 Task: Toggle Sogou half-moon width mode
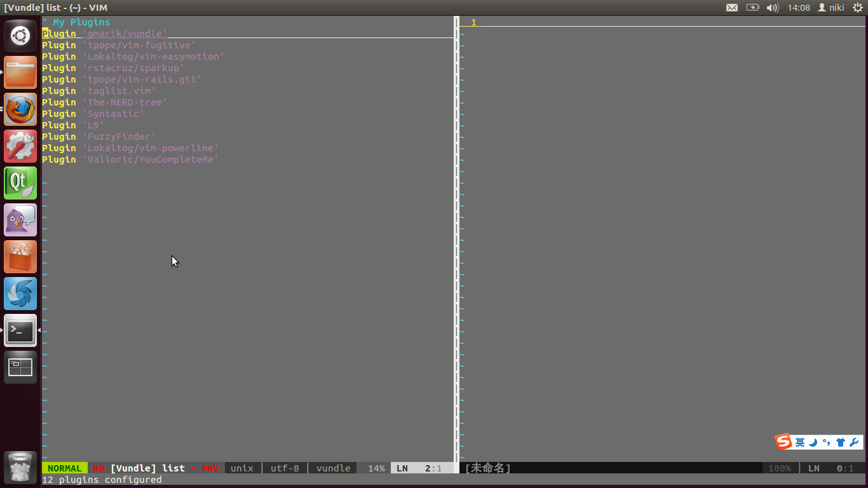(813, 442)
